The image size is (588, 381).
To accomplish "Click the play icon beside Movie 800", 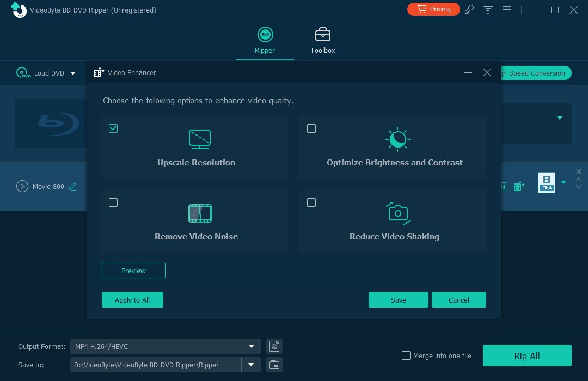I will tap(22, 186).
